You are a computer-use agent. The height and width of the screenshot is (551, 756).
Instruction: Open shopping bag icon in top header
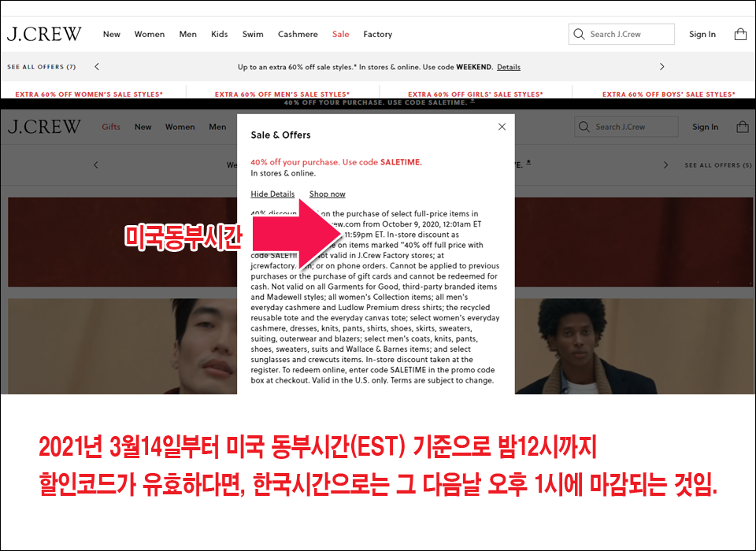click(x=740, y=34)
